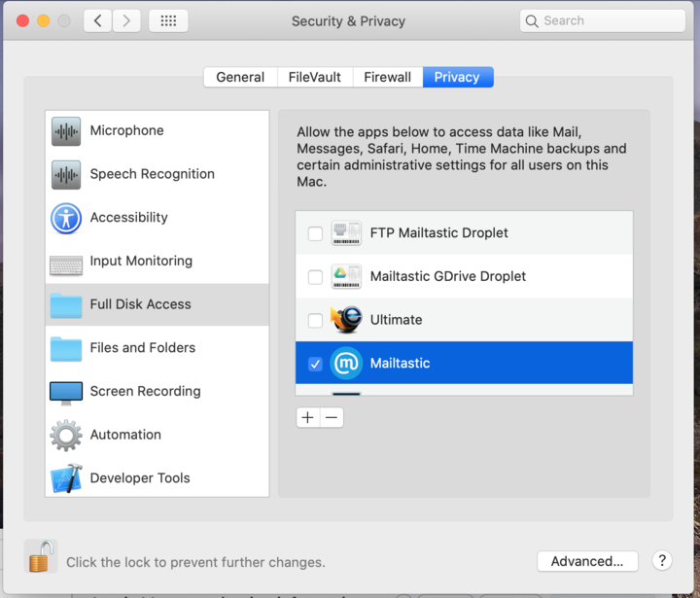The image size is (700, 598).
Task: Add an app with the plus button
Action: (307, 417)
